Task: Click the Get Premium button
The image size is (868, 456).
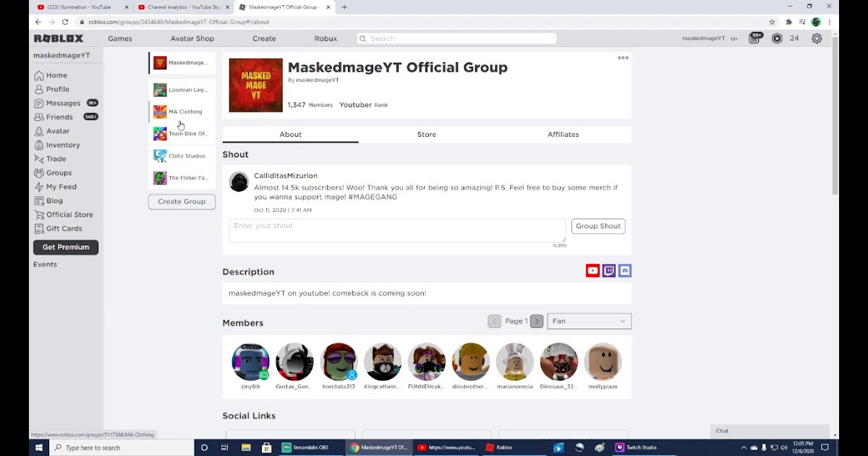Action: tap(66, 247)
